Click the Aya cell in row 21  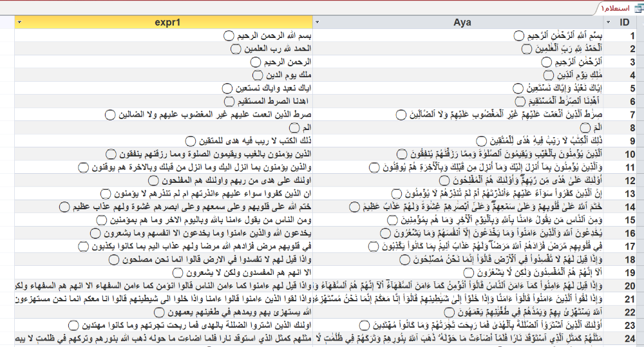pyautogui.click(x=458, y=299)
